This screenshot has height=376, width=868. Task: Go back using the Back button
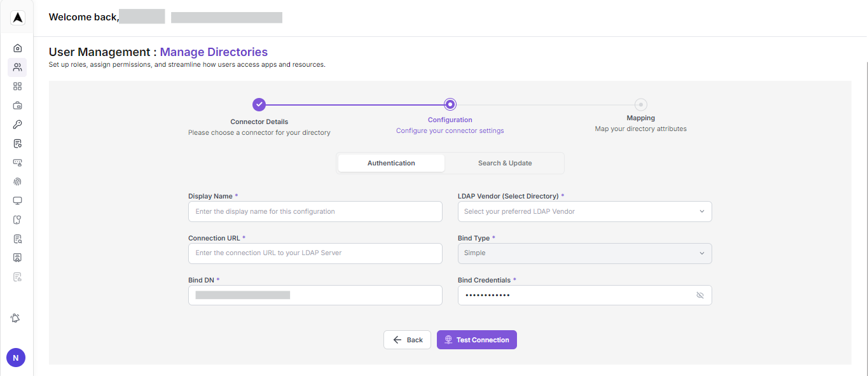point(407,339)
